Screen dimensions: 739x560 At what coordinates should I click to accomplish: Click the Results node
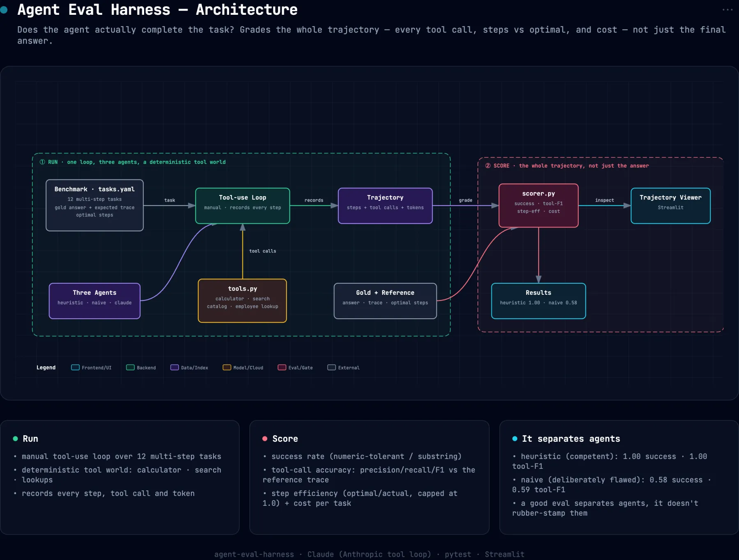(x=539, y=301)
